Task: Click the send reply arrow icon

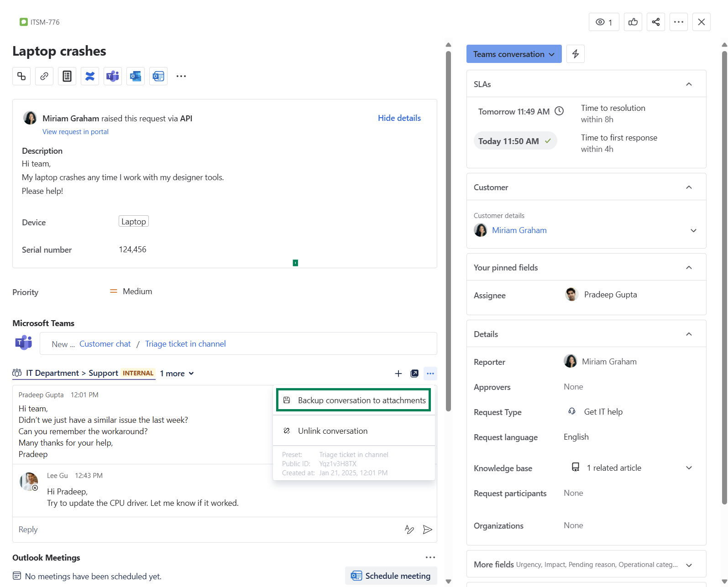Action: pos(427,530)
